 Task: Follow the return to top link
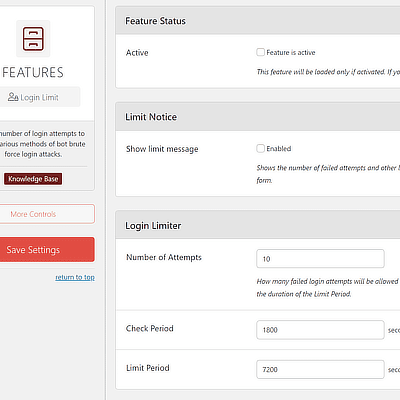click(75, 277)
